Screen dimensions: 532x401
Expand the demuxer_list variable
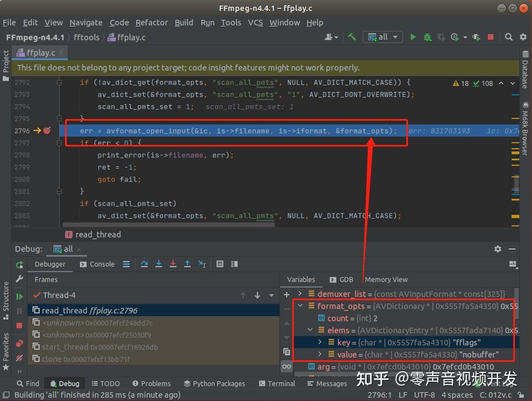coord(300,293)
